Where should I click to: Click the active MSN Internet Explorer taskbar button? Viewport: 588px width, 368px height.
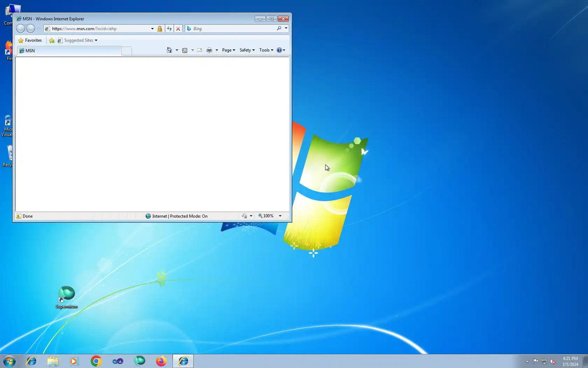click(x=183, y=361)
